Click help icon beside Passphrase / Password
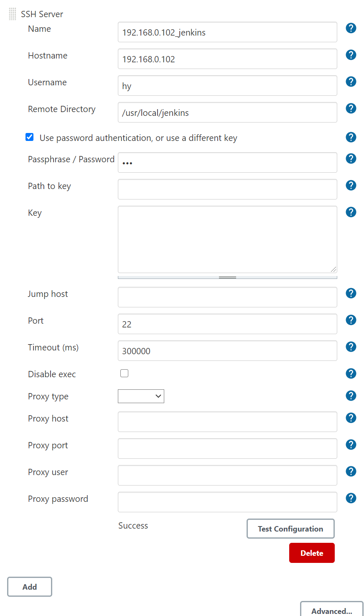The width and height of the screenshot is (364, 616). coord(351,159)
